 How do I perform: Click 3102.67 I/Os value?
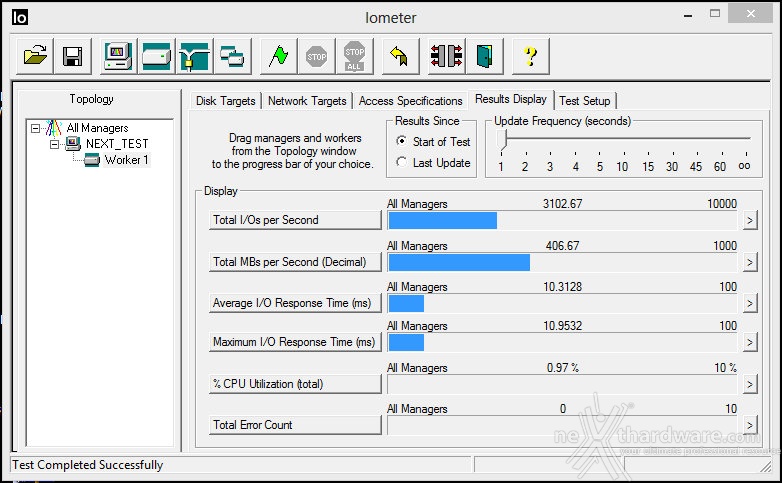(562, 204)
